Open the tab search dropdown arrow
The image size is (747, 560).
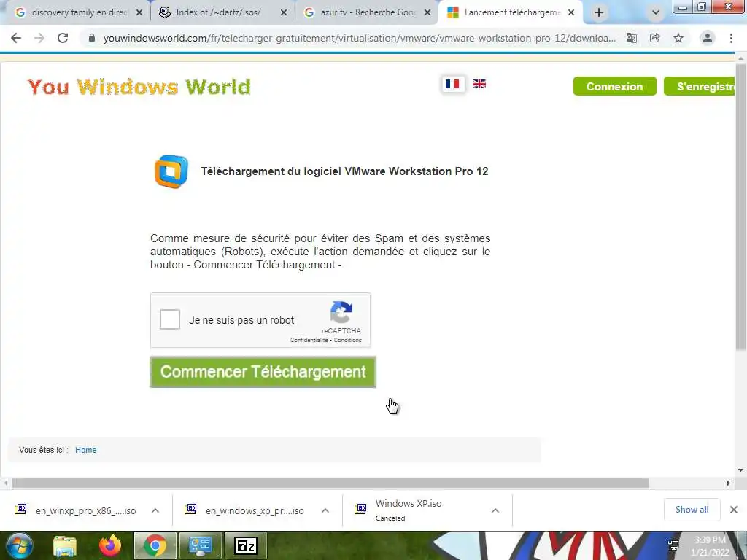point(656,13)
